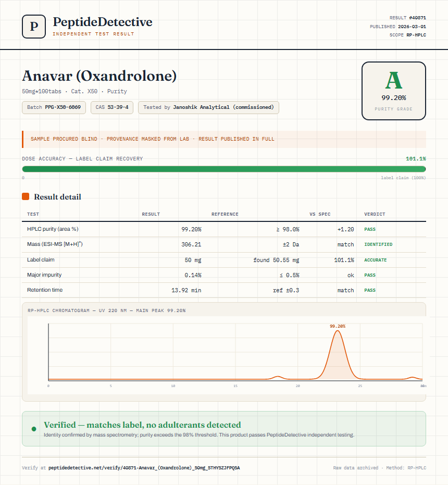Click the Major impurity row label
Image resolution: width=448 pixels, height=485 pixels.
click(x=44, y=275)
